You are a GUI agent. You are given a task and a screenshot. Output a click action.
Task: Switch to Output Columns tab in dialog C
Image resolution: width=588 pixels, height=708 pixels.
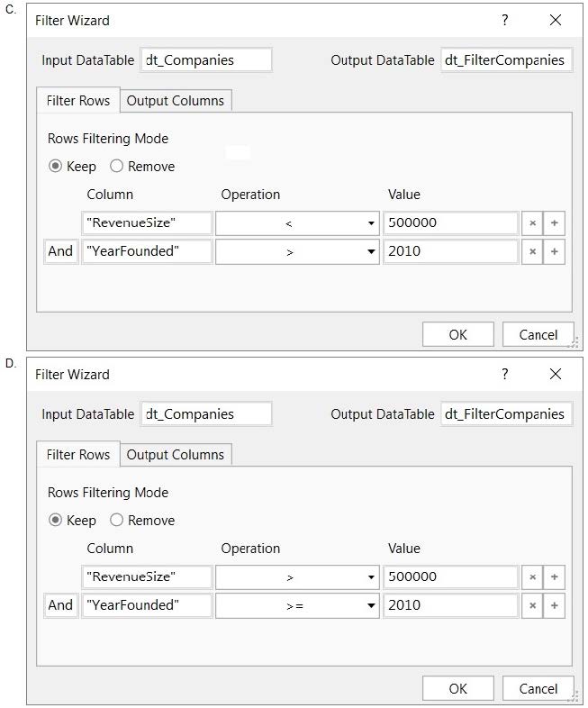click(x=176, y=100)
